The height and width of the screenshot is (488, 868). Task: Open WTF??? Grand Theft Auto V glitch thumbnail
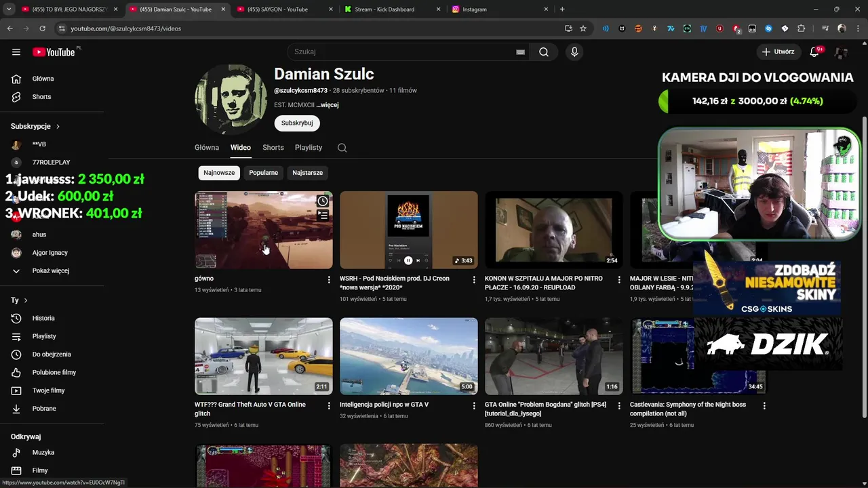[x=264, y=357]
